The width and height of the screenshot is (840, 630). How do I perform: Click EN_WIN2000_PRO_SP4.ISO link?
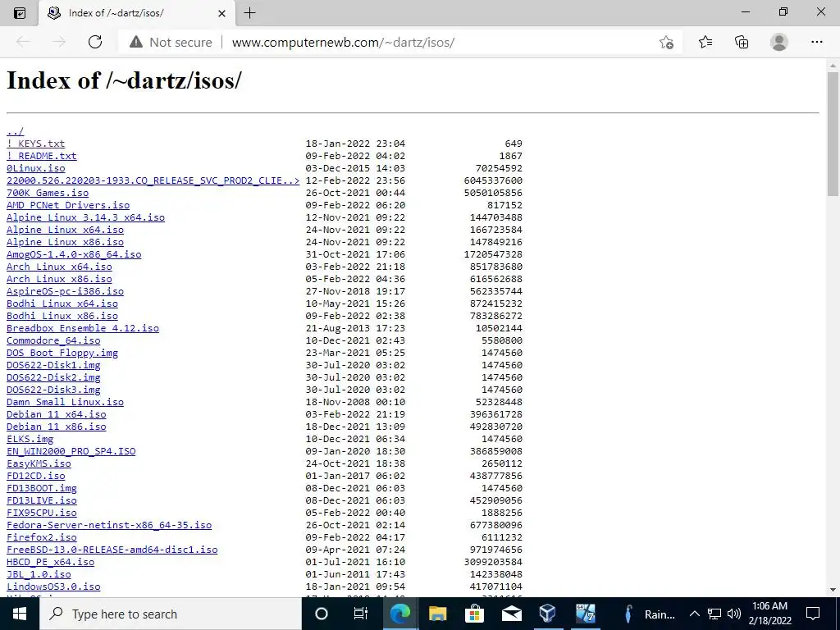pyautogui.click(x=71, y=452)
